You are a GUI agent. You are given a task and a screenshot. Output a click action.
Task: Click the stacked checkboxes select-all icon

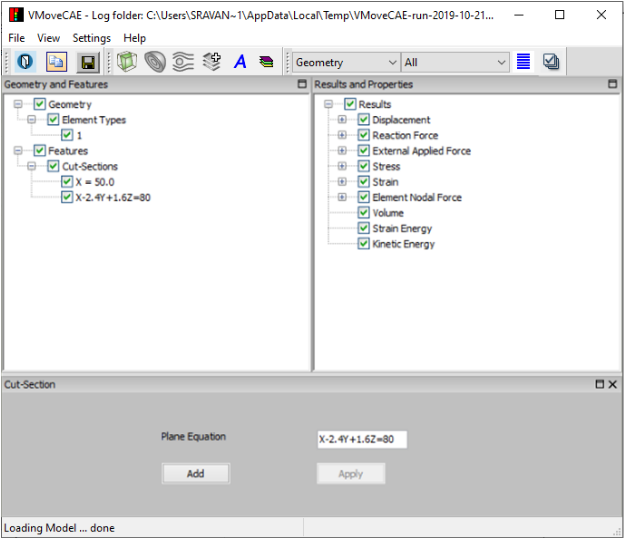pyautogui.click(x=551, y=62)
